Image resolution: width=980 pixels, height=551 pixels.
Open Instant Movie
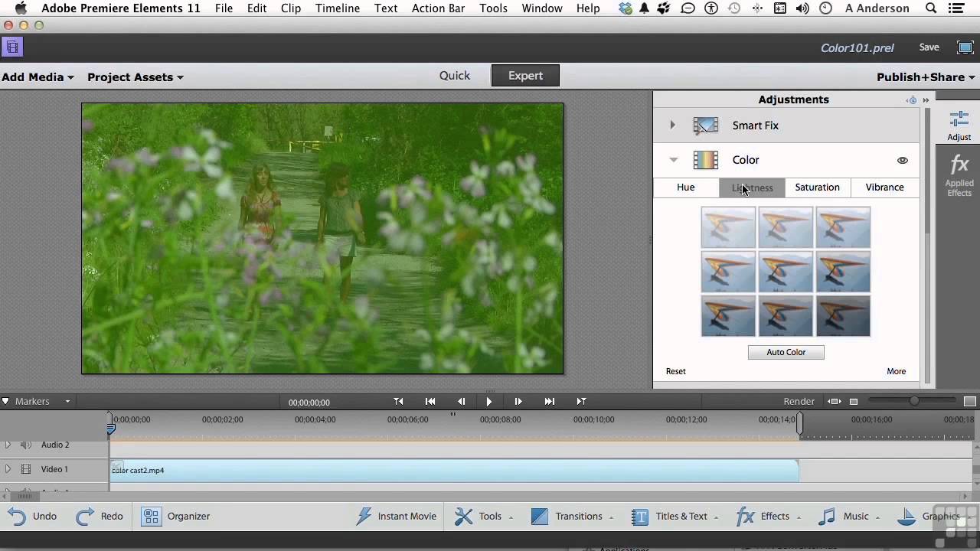[397, 517]
